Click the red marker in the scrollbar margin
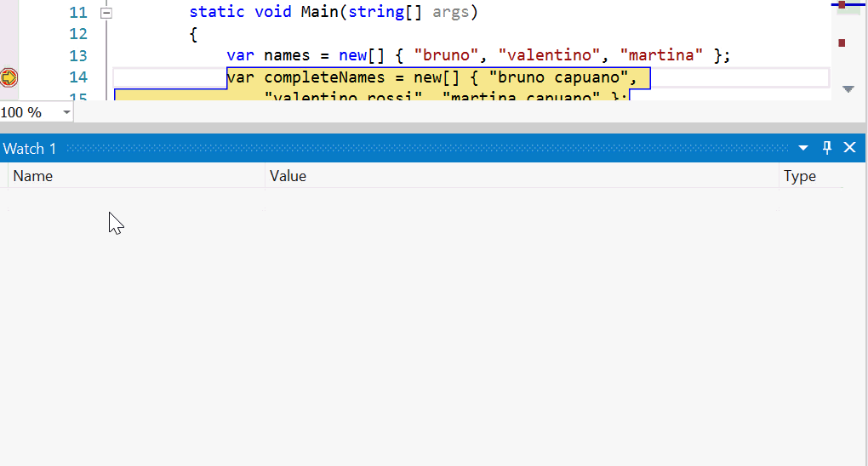This screenshot has height=466, width=868. [x=842, y=43]
